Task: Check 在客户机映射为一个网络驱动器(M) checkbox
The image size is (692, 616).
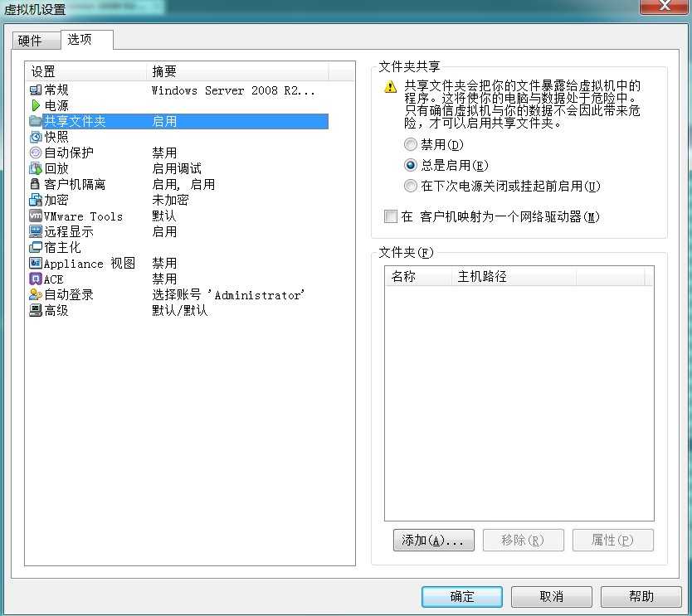Action: coord(391,216)
